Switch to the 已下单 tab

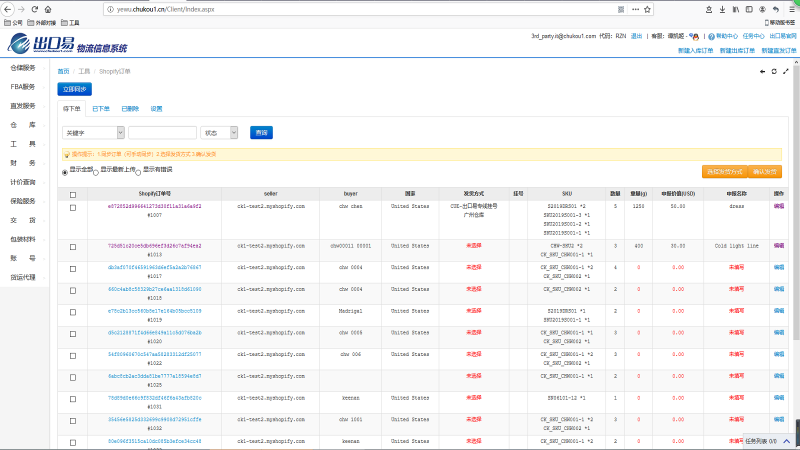pyautogui.click(x=101, y=109)
